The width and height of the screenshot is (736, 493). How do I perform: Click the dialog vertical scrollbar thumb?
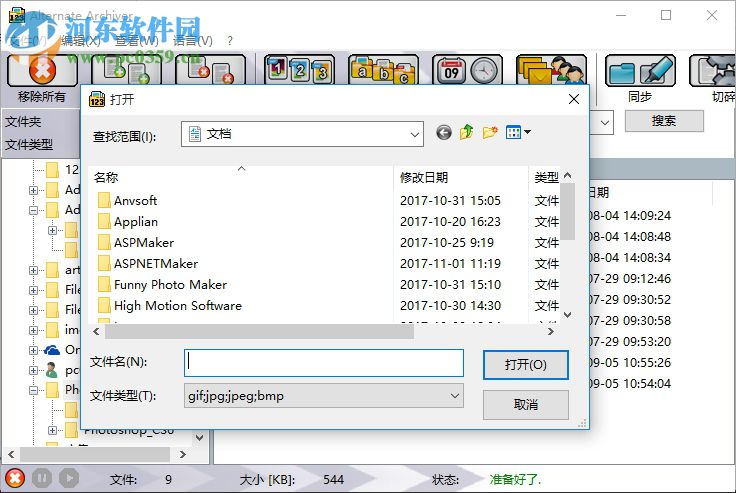[x=567, y=212]
